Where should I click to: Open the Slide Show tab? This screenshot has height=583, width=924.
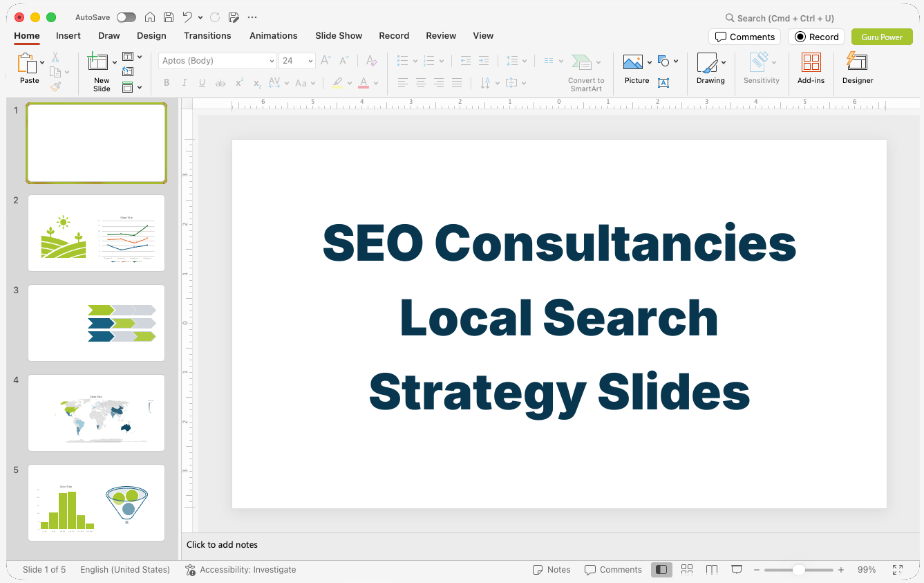(x=339, y=36)
